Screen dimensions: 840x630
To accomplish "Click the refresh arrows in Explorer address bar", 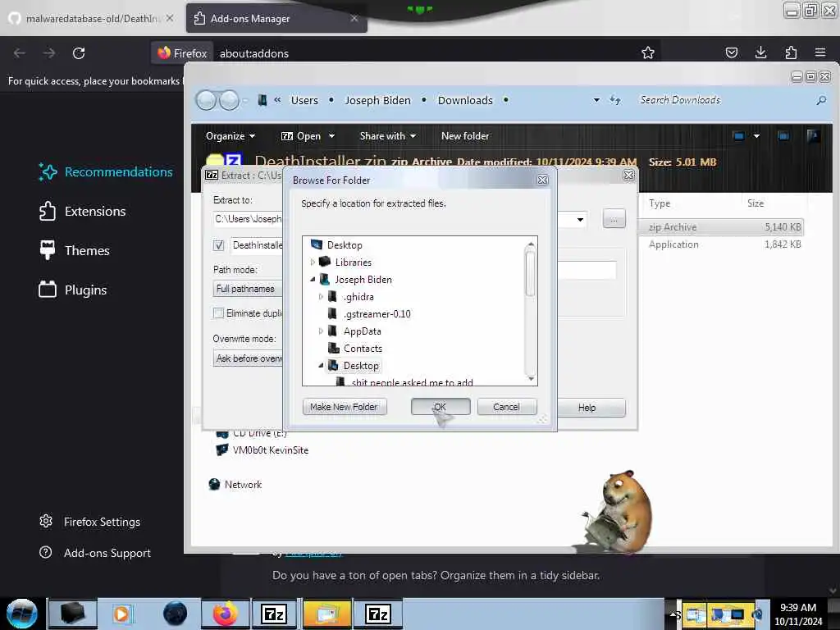I will click(615, 100).
